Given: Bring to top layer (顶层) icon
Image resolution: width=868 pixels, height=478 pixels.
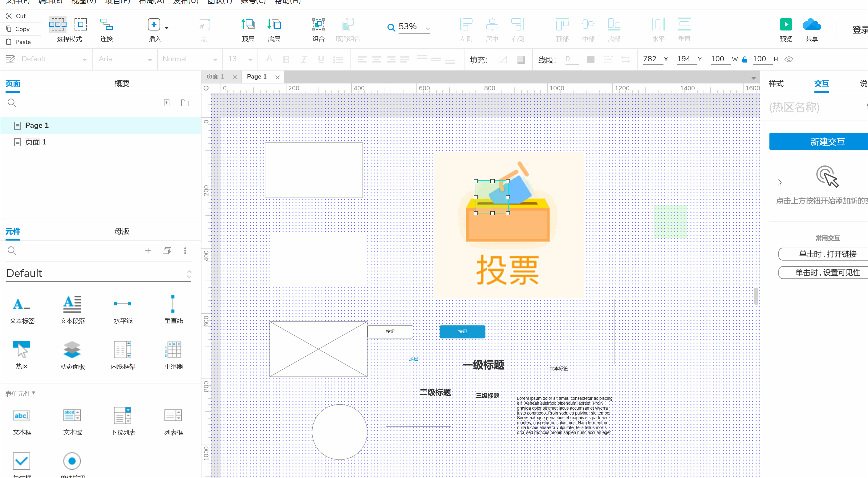Looking at the screenshot, I should point(248,25).
